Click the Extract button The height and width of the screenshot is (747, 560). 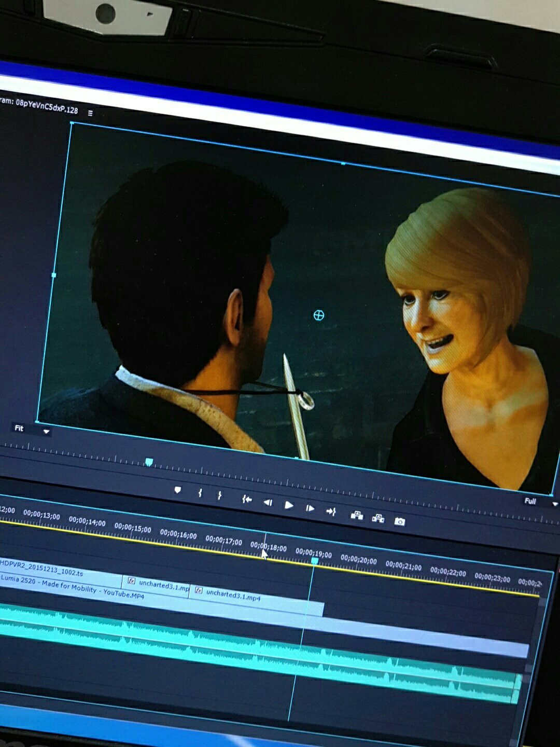click(378, 518)
